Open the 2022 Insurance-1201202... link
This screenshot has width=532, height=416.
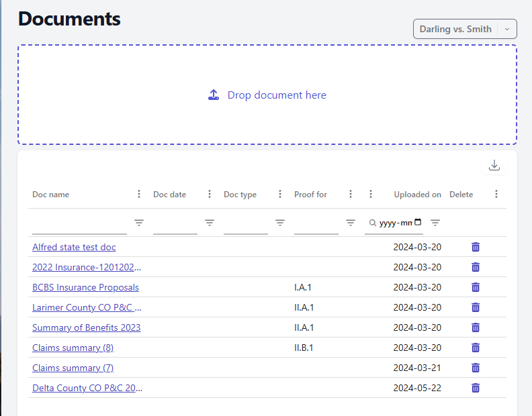(x=87, y=267)
